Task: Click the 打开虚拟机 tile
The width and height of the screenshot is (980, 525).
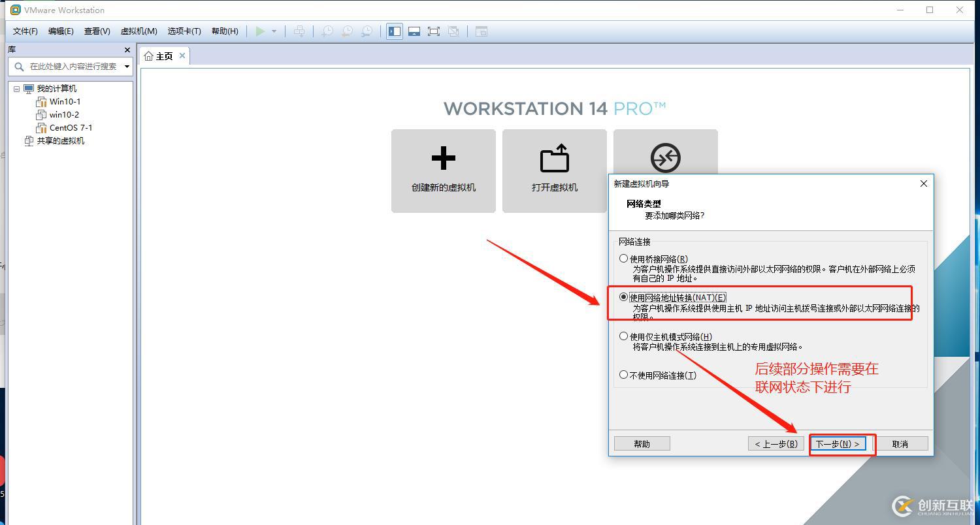Action: point(555,171)
